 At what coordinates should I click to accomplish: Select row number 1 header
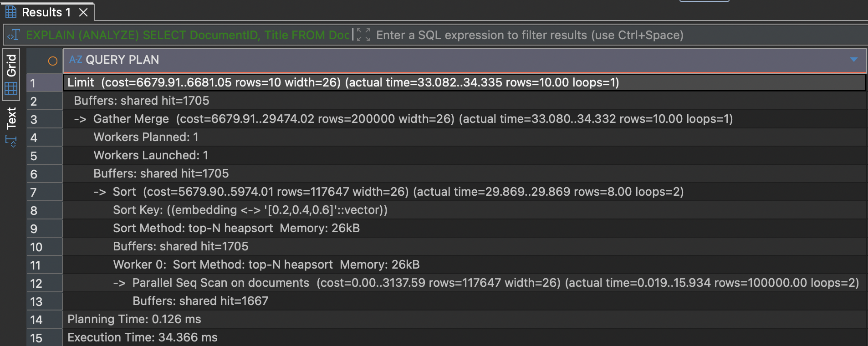pyautogui.click(x=44, y=83)
